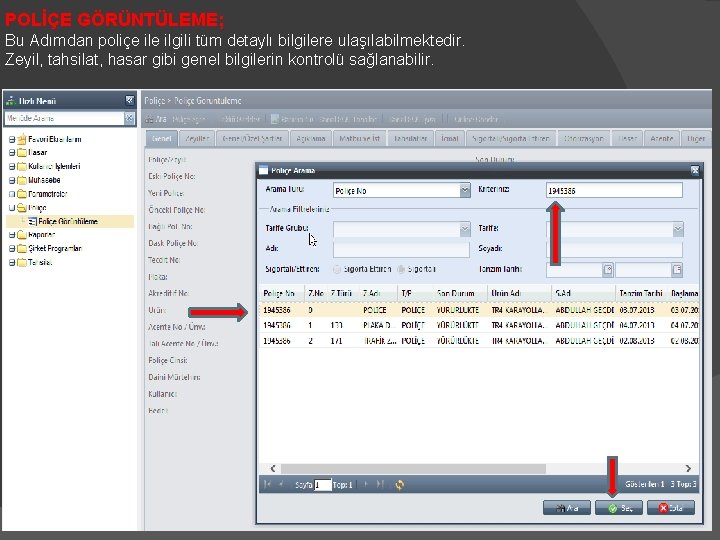Open the Sigortalı/Sigorta Ettiren tab
Viewport: 720px width, 540px height.
pos(511,138)
